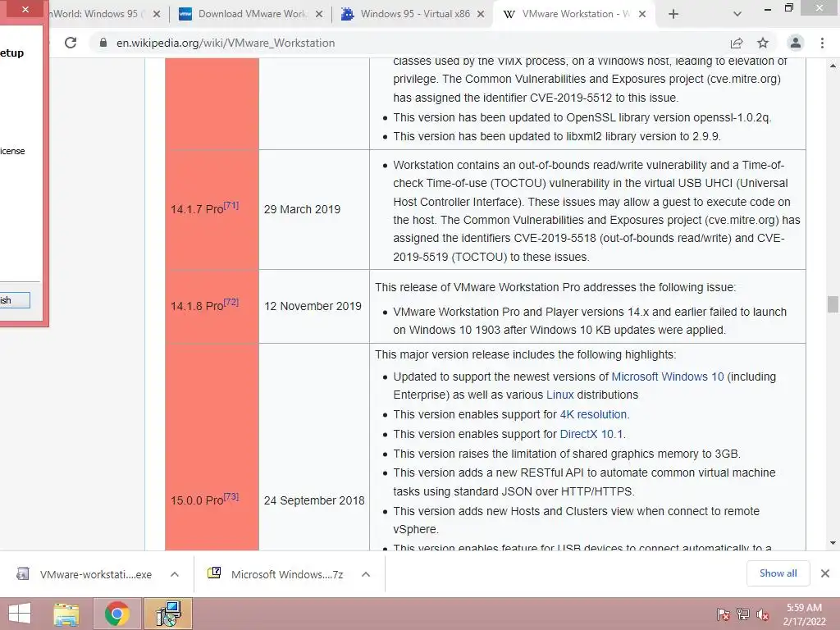The image size is (840, 630).
Task: Open the VMware-workstation exe download
Action: (95, 574)
